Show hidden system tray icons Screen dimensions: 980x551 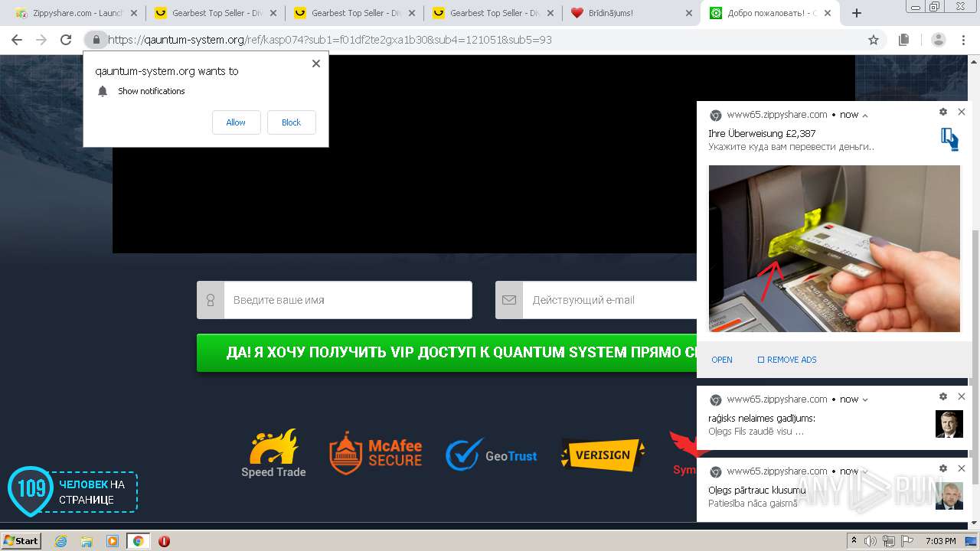click(x=854, y=541)
